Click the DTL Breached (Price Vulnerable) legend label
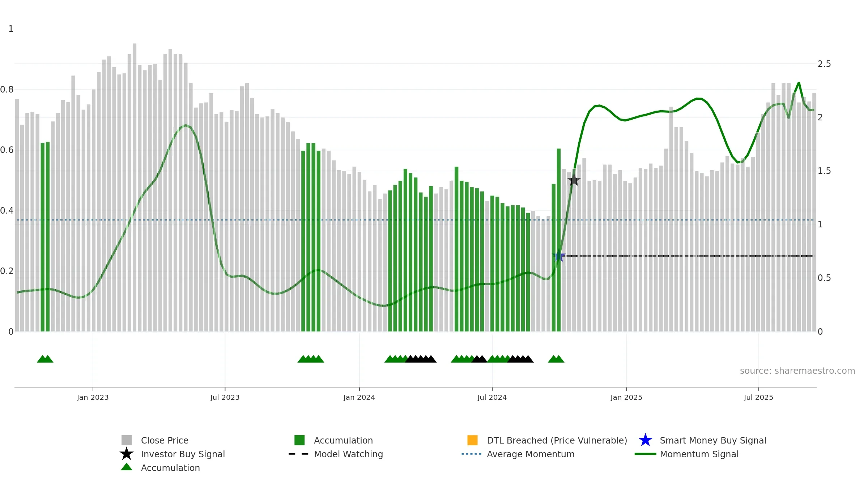 (557, 440)
